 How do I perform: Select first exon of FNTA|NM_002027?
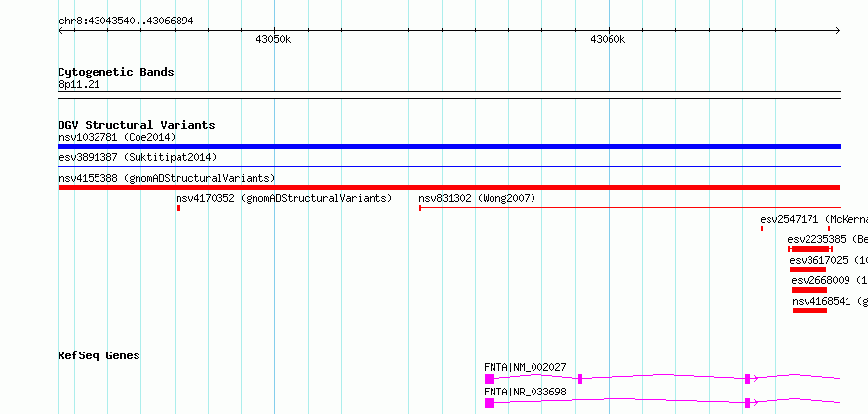click(x=490, y=379)
